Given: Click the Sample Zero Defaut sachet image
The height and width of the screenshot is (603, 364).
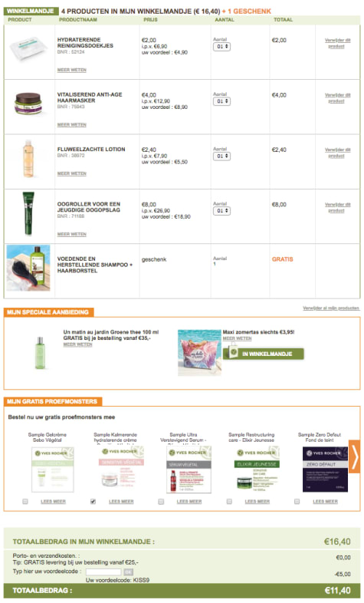Looking at the screenshot, I should tap(325, 470).
